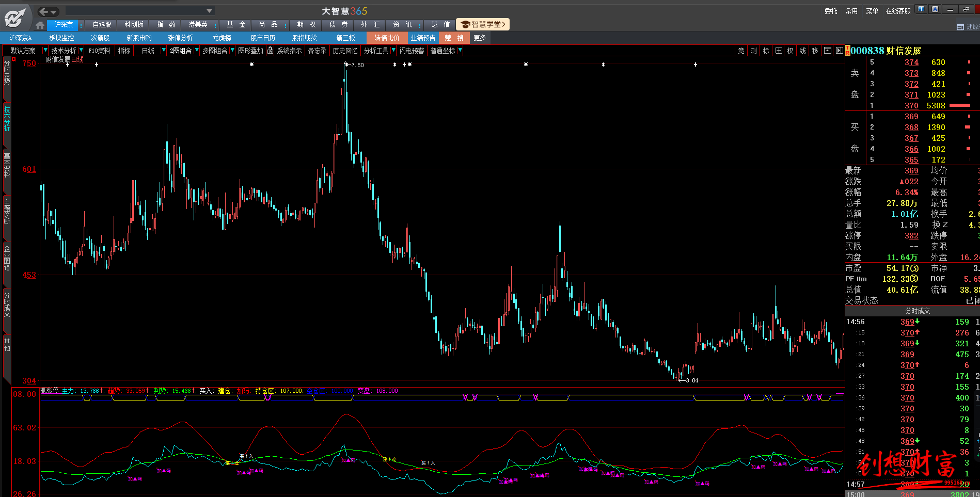Toggle the 线 line button
Image resolution: width=980 pixels, height=497 pixels.
click(802, 51)
